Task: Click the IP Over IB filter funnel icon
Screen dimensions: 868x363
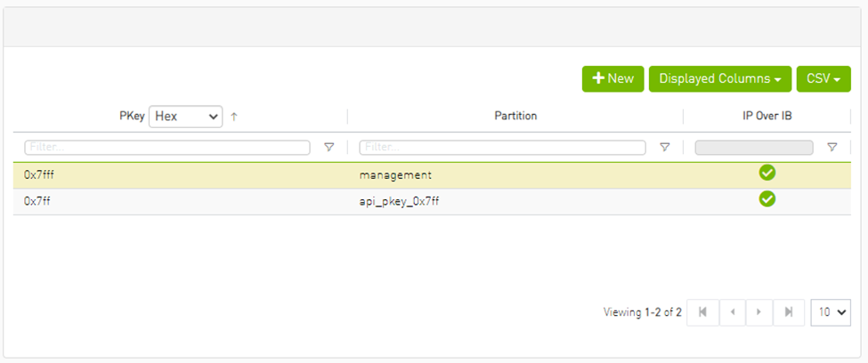Action: coord(831,148)
